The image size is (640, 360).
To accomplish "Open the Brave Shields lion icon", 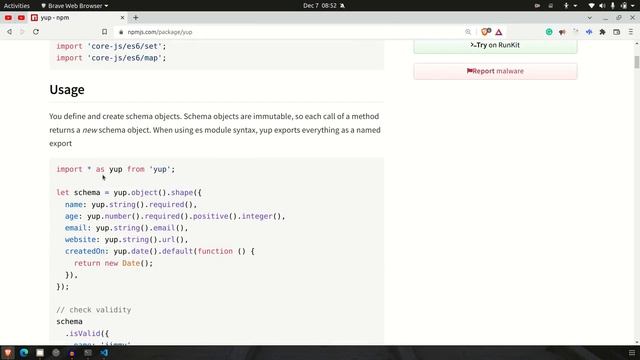I will tap(486, 32).
